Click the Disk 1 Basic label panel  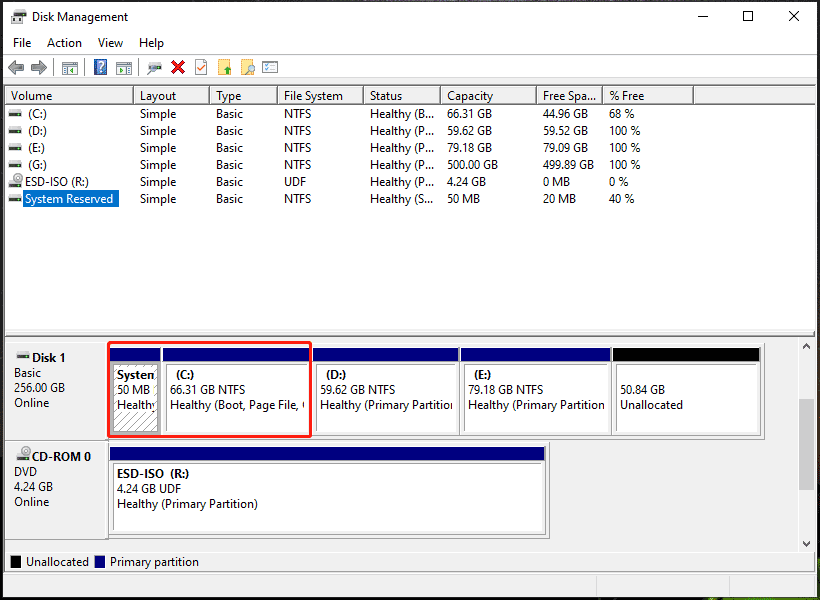pyautogui.click(x=56, y=391)
